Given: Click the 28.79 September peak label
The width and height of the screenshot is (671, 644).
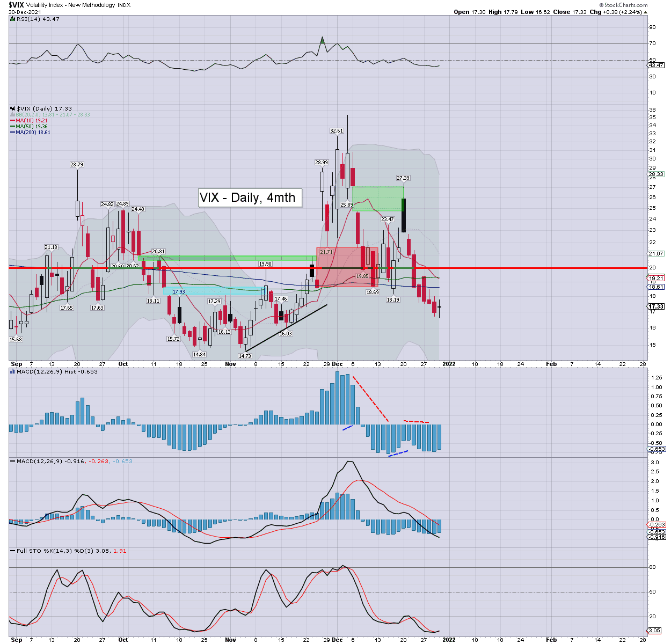Looking at the screenshot, I should pyautogui.click(x=77, y=165).
